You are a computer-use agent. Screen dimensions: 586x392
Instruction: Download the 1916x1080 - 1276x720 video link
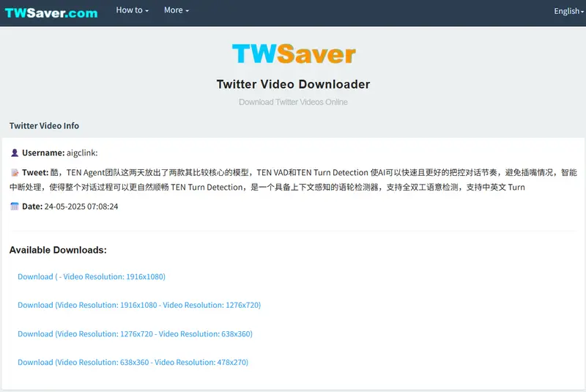coord(139,305)
